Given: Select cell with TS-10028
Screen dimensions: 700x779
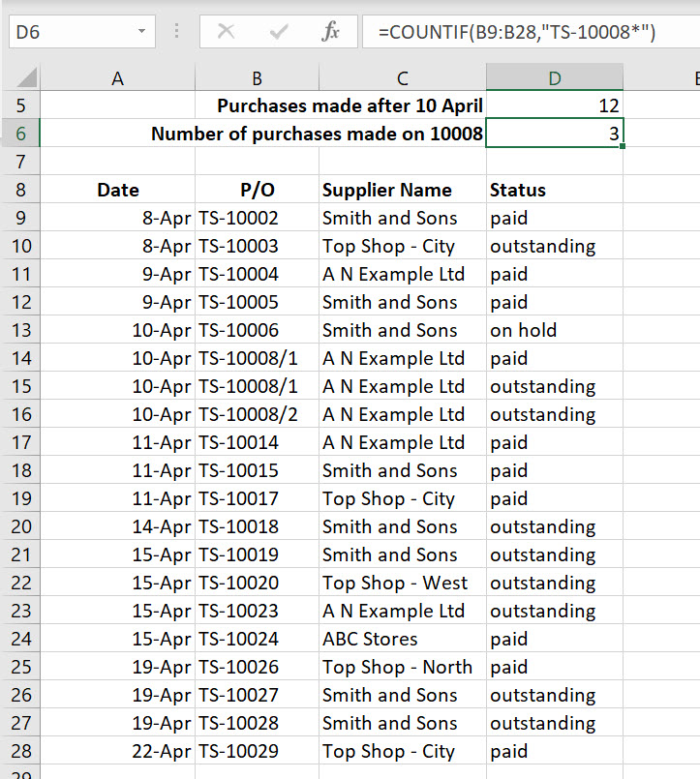Looking at the screenshot, I should click(257, 723).
